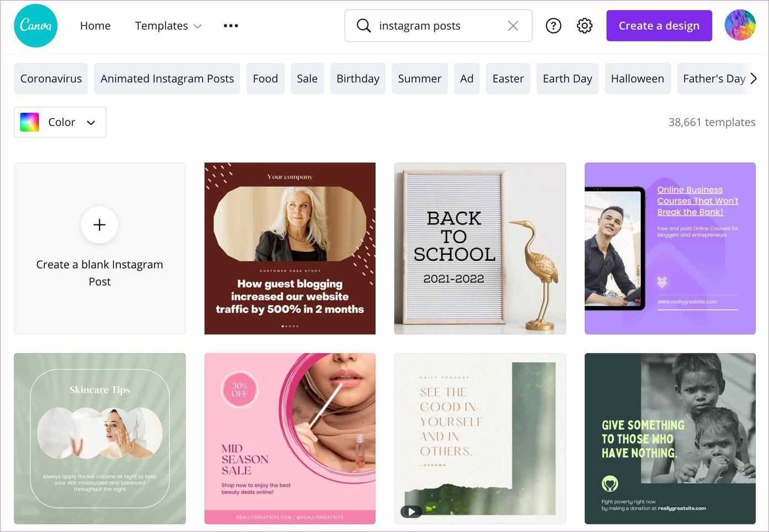Play the video template preview icon
Screen dimensions: 769x532
411,512
